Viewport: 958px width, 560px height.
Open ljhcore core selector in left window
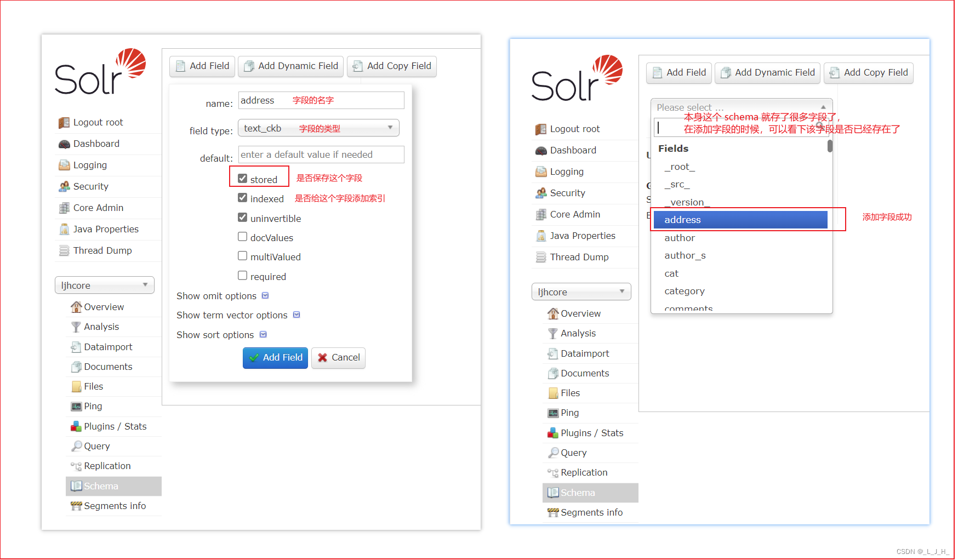pyautogui.click(x=105, y=285)
